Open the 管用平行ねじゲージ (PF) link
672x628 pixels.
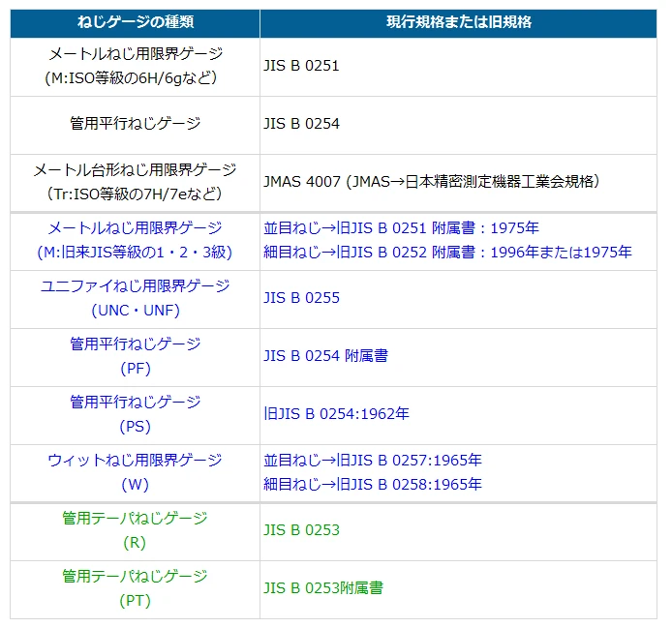pyautogui.click(x=135, y=344)
